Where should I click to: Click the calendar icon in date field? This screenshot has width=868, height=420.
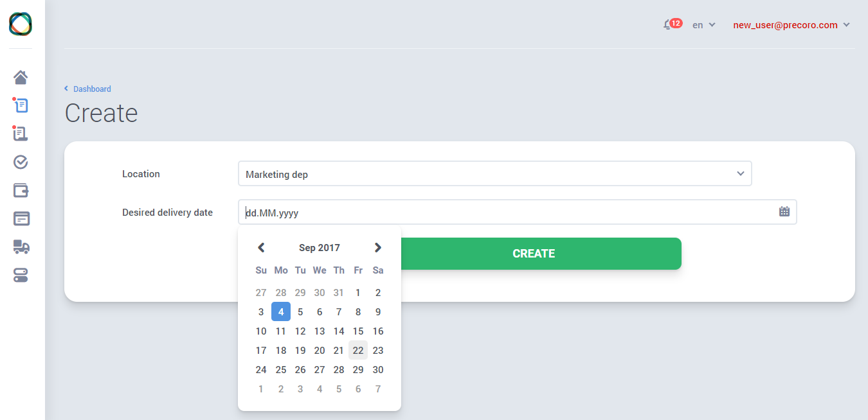pos(784,211)
